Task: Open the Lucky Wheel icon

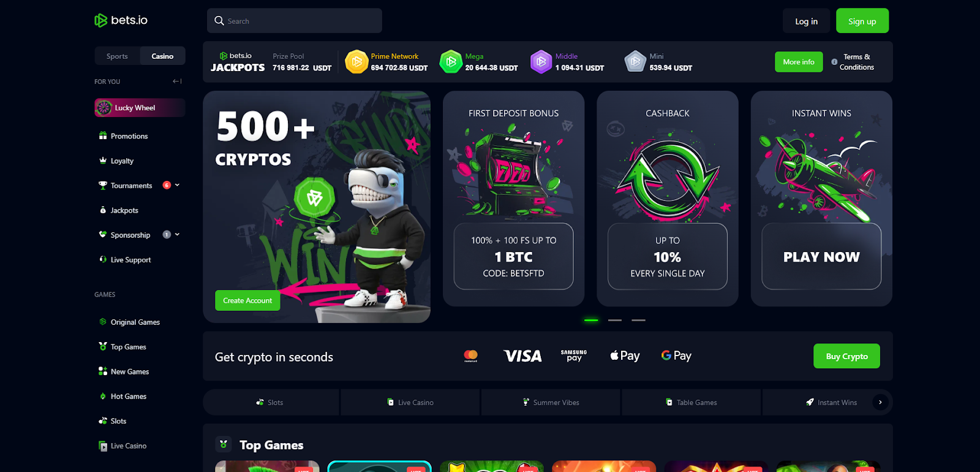Action: [104, 108]
